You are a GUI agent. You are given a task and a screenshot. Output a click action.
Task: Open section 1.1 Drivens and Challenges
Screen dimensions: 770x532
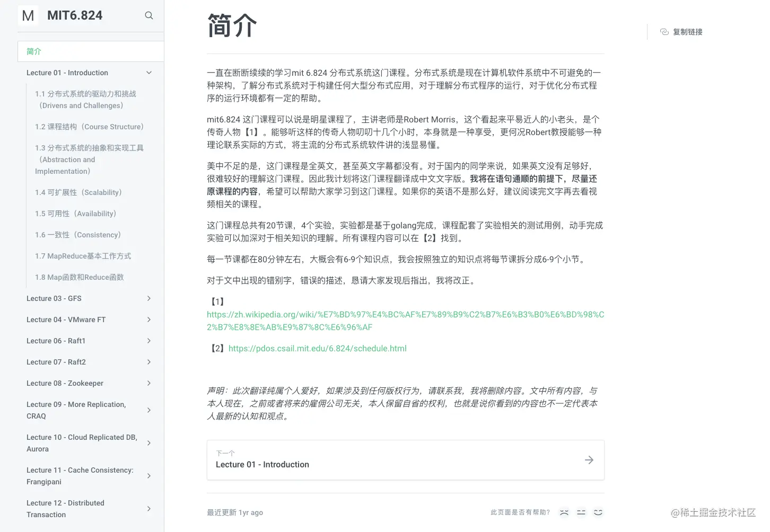point(86,100)
